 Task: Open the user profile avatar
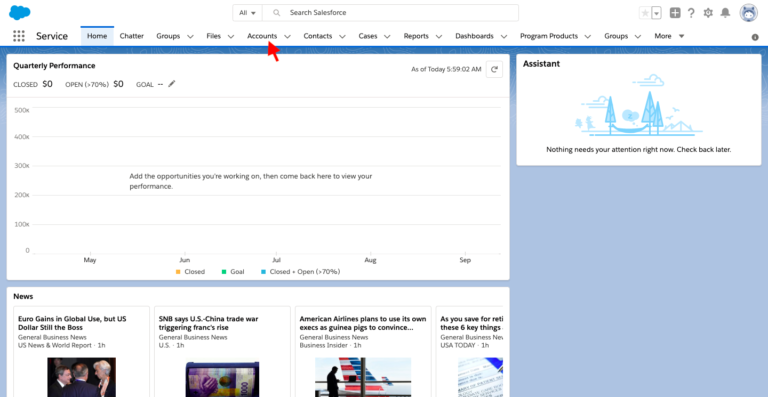(748, 13)
